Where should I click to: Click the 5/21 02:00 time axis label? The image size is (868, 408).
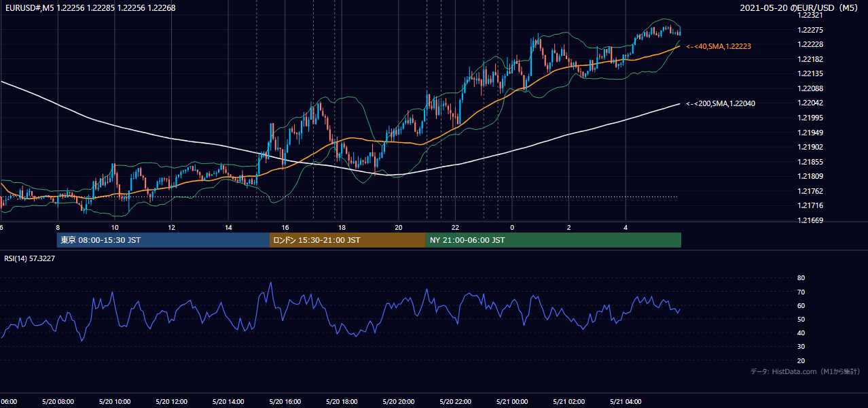tap(569, 402)
